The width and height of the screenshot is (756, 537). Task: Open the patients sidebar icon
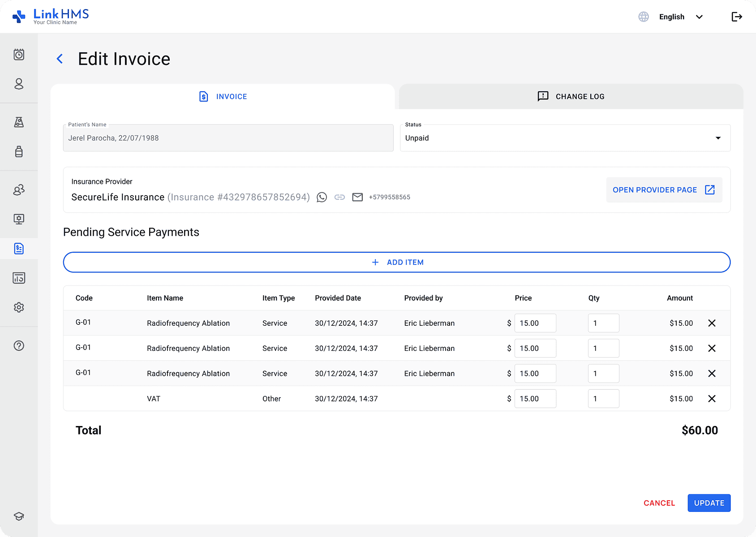point(19,84)
